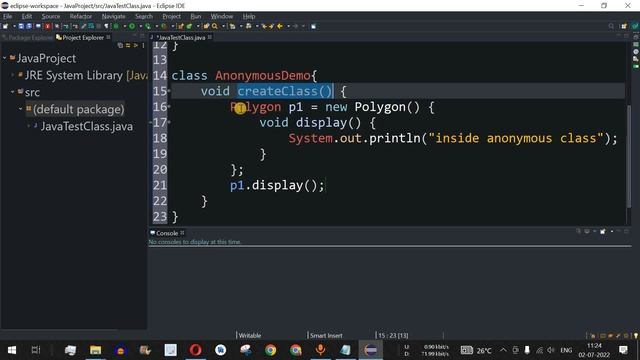Click the Show Whitespace Characters paragraph icon
Viewport: 640px width, 360px height.
point(106,26)
